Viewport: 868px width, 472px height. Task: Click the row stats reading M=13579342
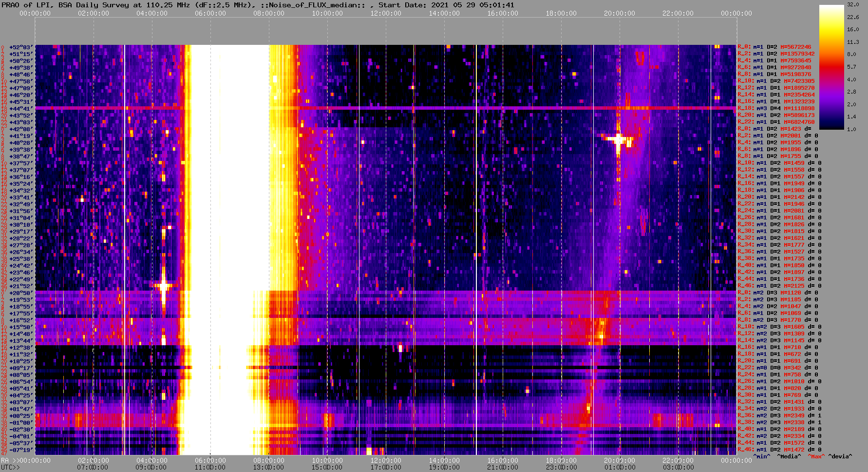click(x=776, y=54)
